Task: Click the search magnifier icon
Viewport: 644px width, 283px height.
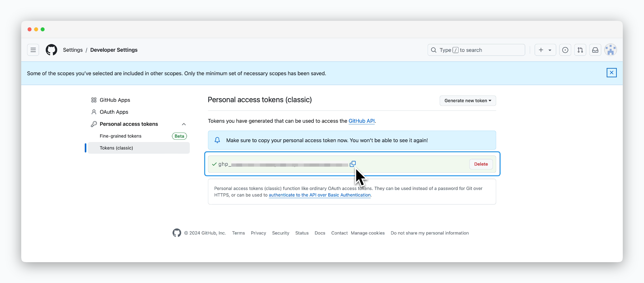Action: (434, 50)
